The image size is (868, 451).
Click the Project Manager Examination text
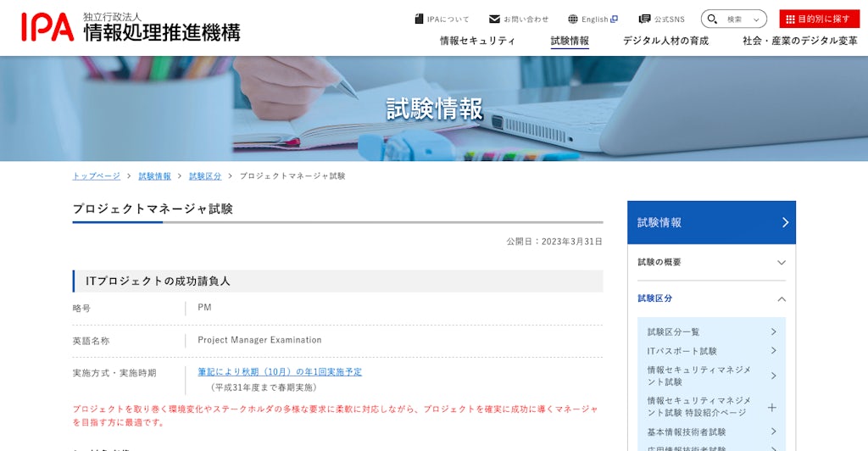point(259,340)
